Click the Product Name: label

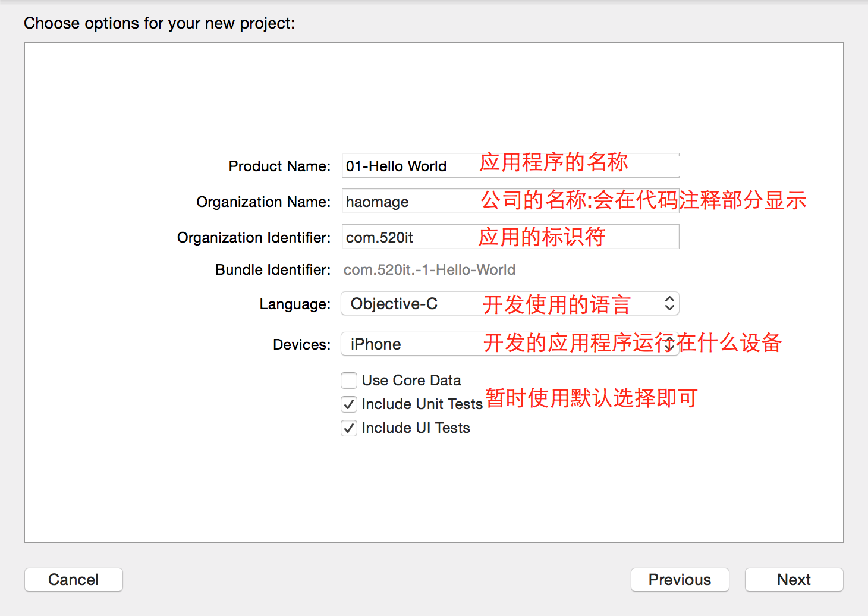tap(279, 166)
